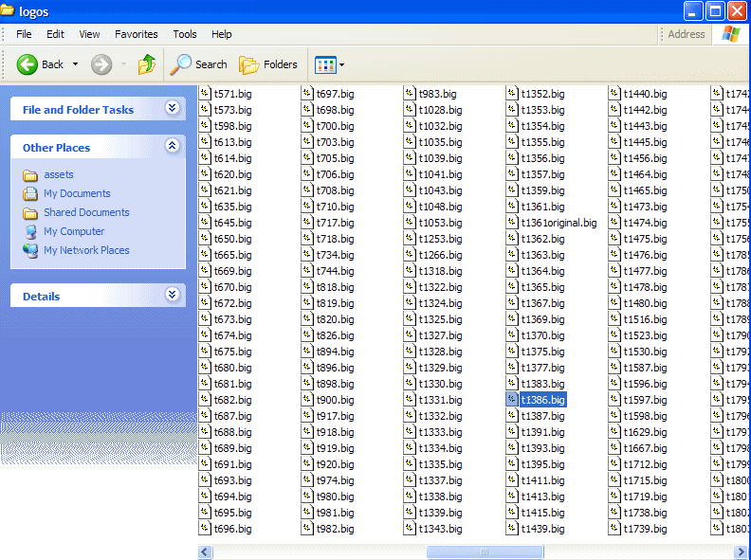Go up one folder level
Viewport: 751px width, 560px height.
[x=147, y=64]
